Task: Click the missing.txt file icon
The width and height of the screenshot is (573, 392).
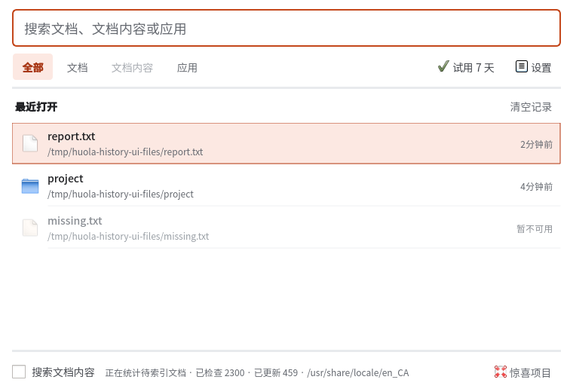Action: pyautogui.click(x=30, y=228)
